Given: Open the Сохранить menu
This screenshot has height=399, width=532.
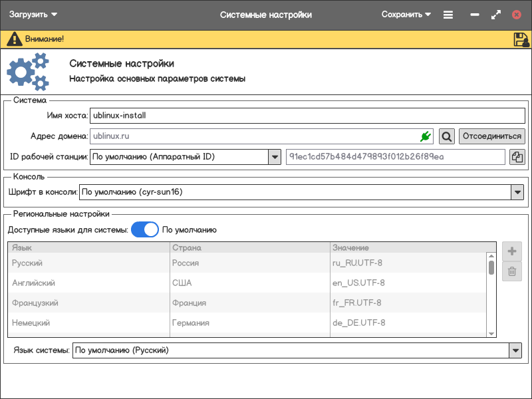Looking at the screenshot, I should (x=406, y=15).
